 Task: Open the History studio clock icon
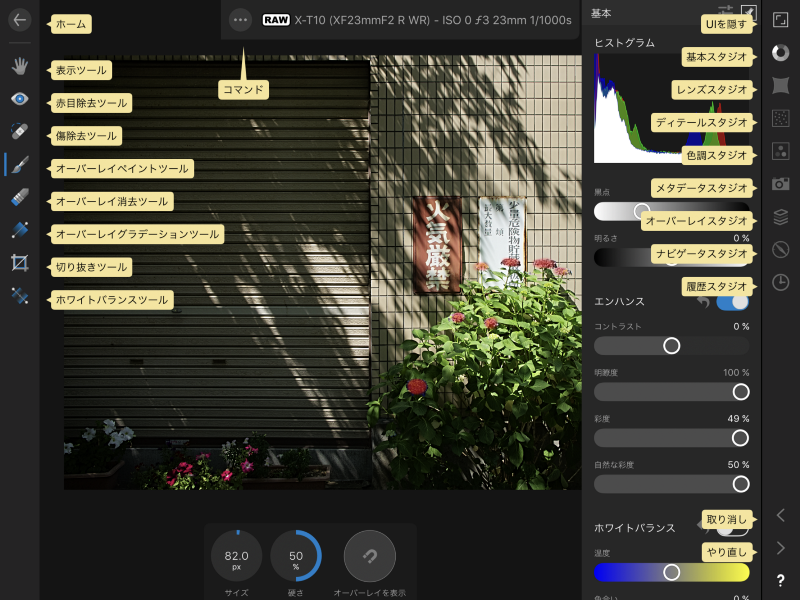(781, 282)
